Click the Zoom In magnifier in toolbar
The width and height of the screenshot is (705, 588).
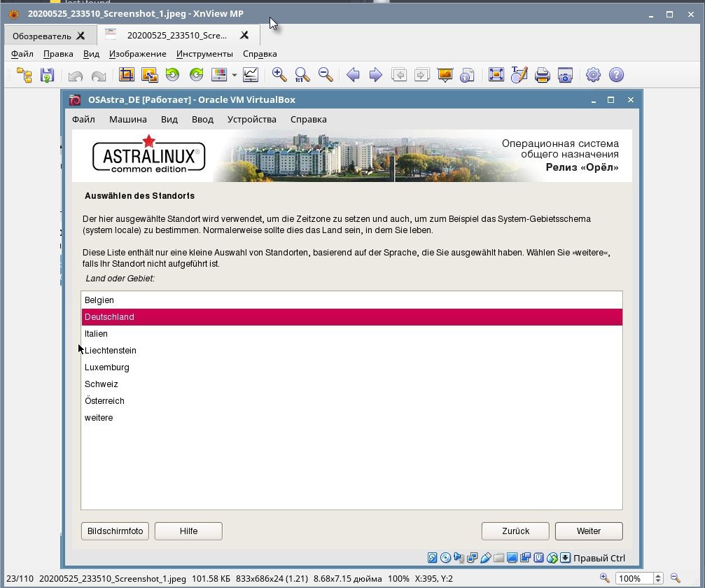point(279,75)
